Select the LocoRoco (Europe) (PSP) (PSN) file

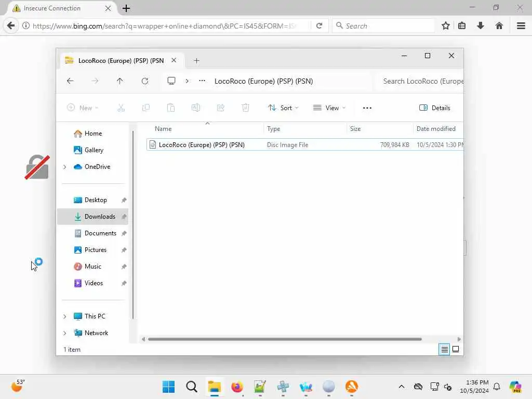click(304, 145)
